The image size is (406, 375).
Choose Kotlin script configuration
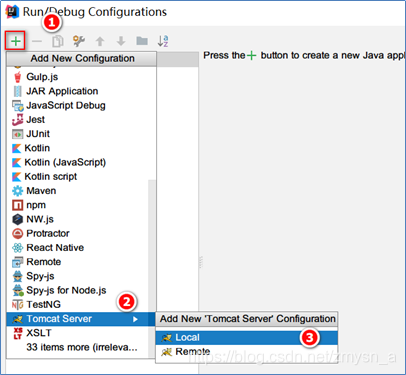(81, 176)
